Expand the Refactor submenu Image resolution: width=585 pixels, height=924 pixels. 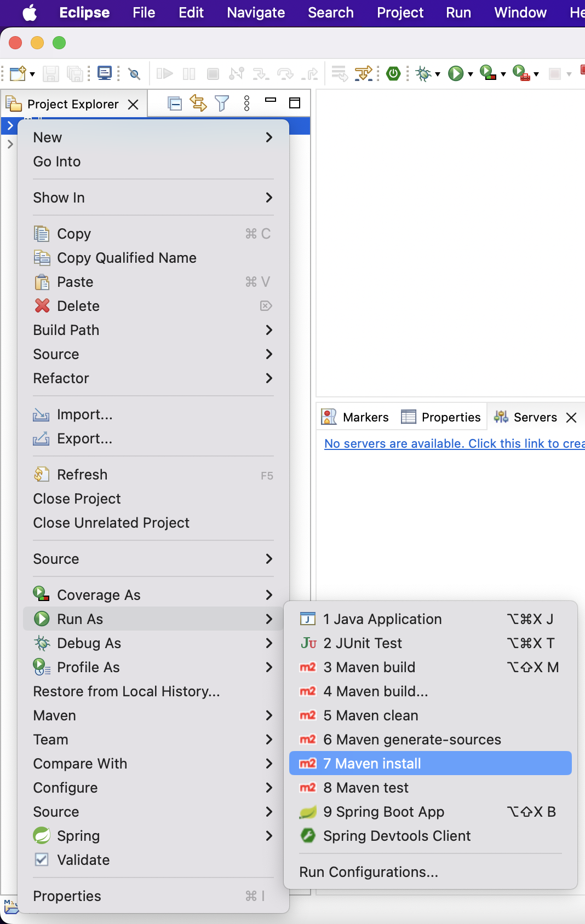click(153, 378)
